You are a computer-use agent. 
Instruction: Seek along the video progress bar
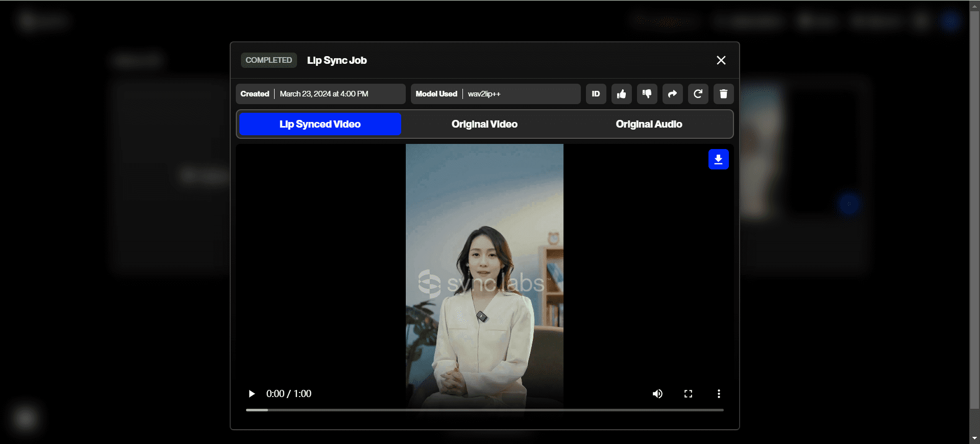click(x=484, y=410)
